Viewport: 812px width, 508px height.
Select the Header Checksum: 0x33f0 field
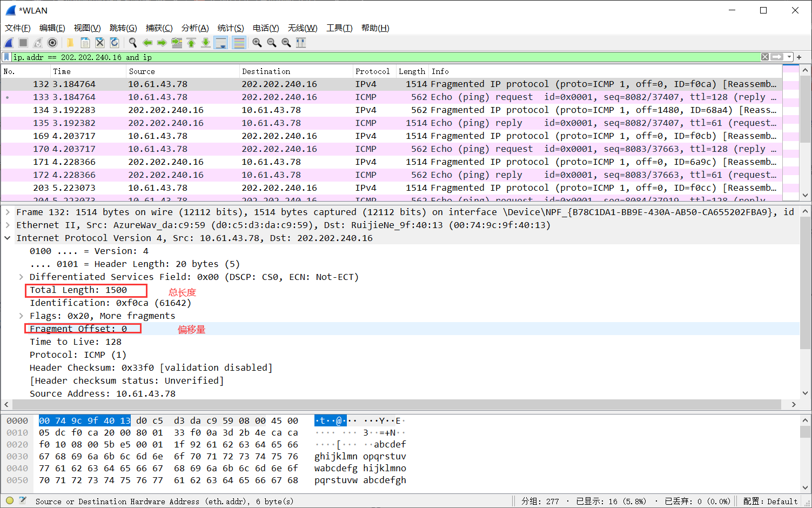151,368
